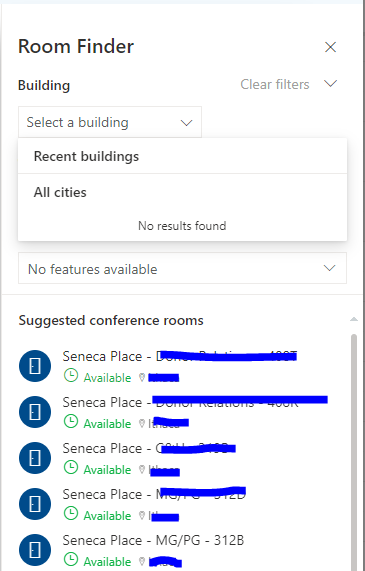Click the door icon for the fourth room
The height and width of the screenshot is (571, 365).
pos(35,504)
